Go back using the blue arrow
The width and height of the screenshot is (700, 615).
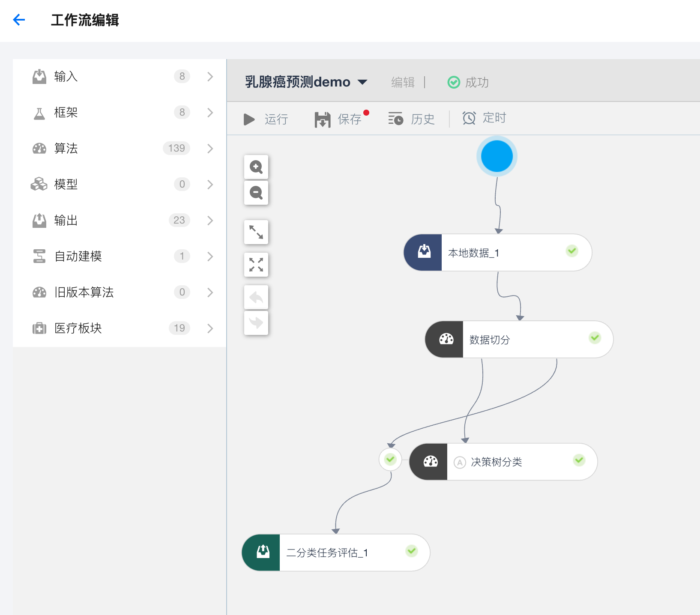19,20
